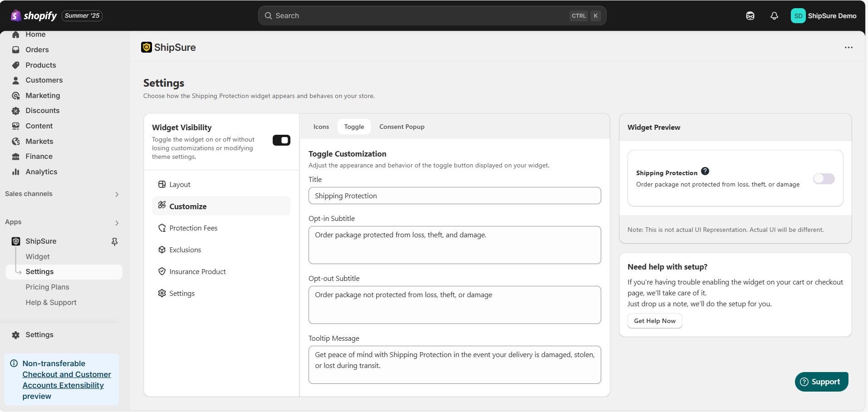868x412 pixels.
Task: Click the Customers person icon
Action: 16,80
